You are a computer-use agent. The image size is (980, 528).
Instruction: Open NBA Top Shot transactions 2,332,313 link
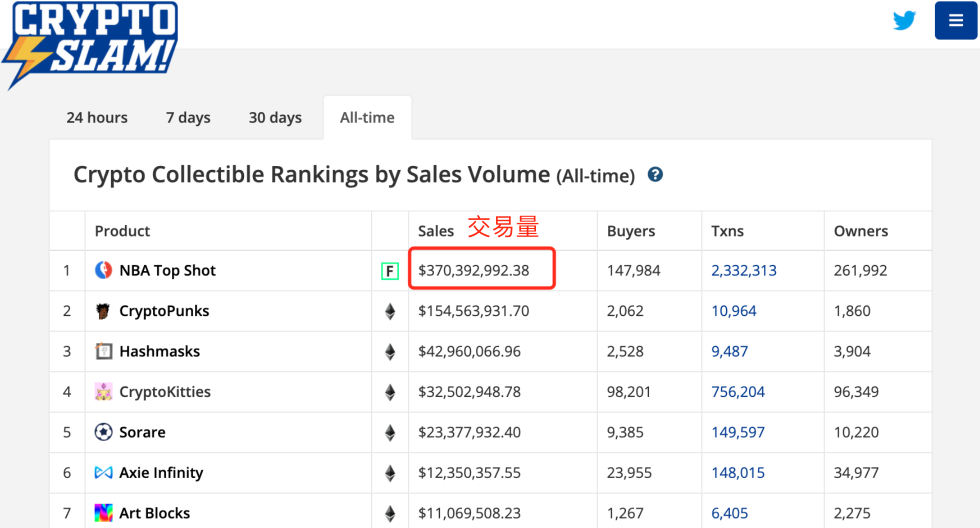[x=743, y=270]
